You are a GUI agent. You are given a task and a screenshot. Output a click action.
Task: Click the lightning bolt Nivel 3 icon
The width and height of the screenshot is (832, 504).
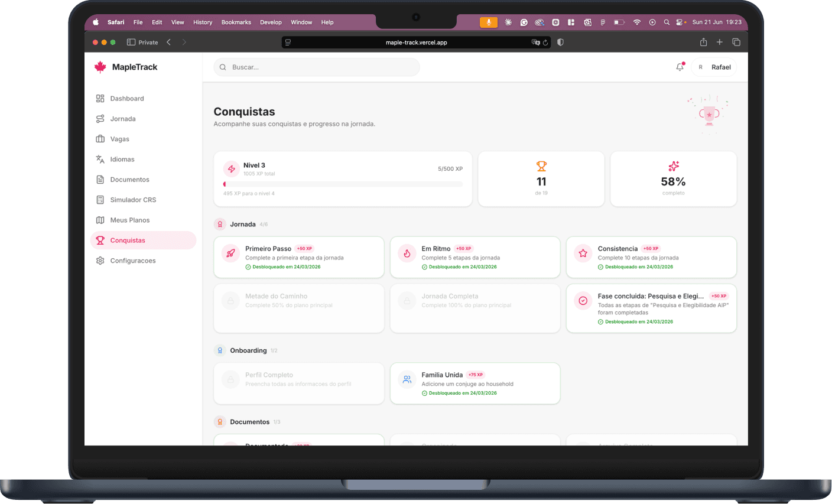pos(231,169)
